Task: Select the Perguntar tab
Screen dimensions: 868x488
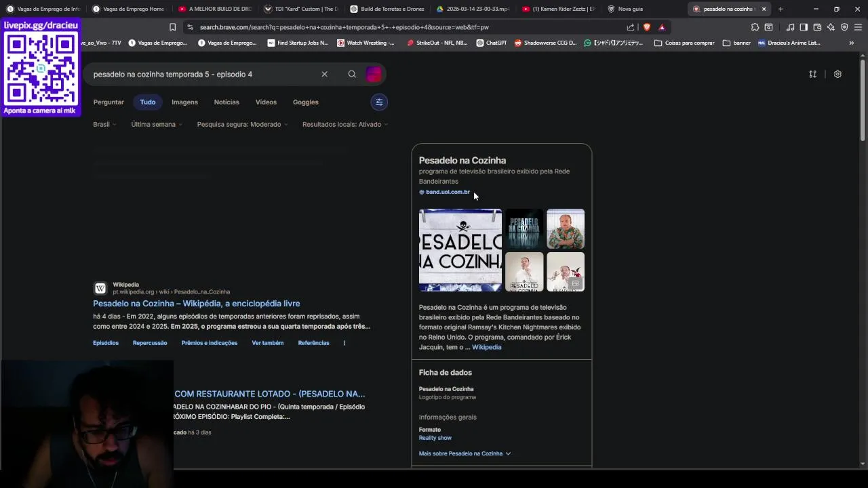Action: [x=108, y=102]
